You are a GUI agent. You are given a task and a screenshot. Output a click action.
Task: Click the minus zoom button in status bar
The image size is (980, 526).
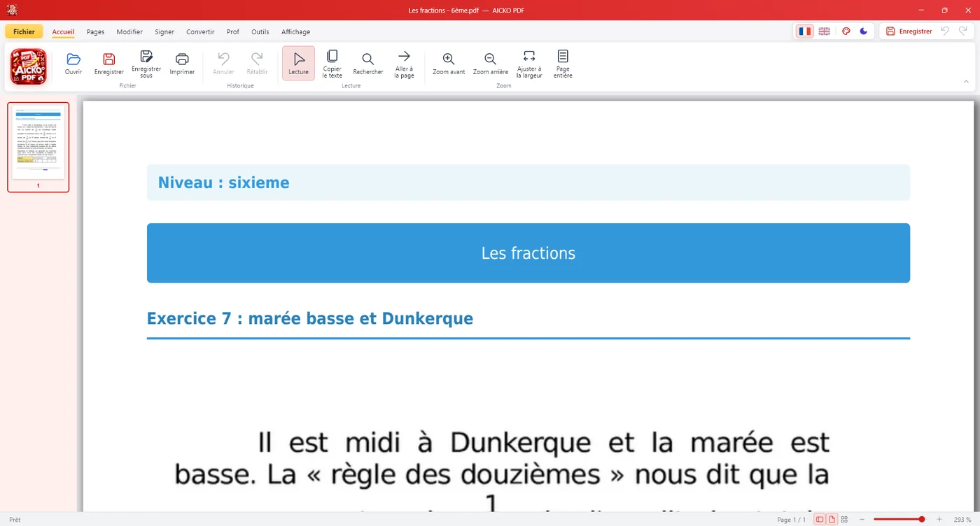tap(862, 520)
